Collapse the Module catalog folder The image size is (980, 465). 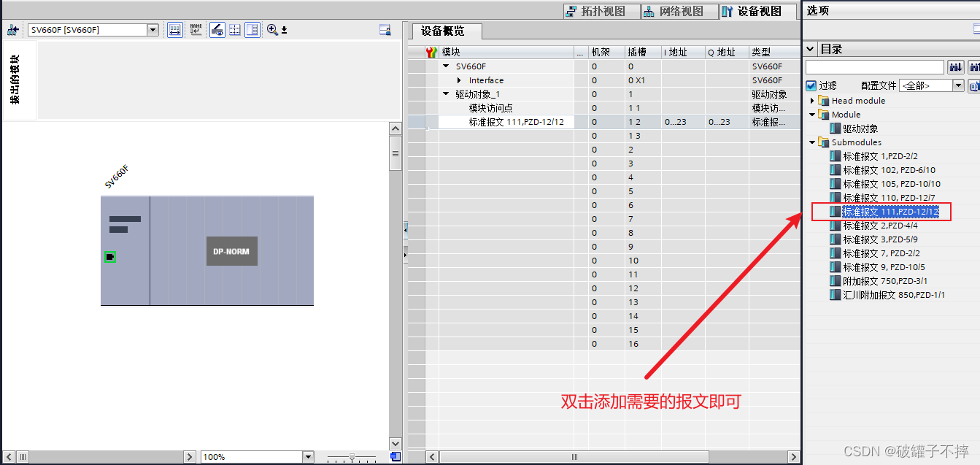coord(812,115)
